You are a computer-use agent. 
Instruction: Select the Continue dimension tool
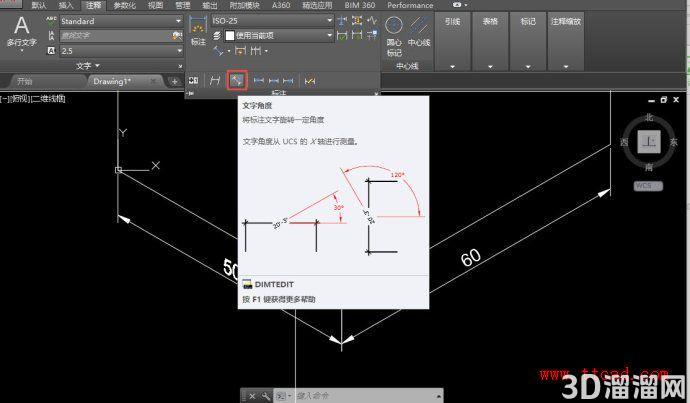256,51
